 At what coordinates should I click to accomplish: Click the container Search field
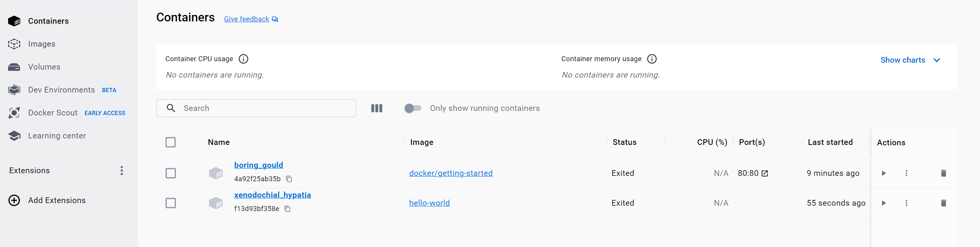pos(256,108)
